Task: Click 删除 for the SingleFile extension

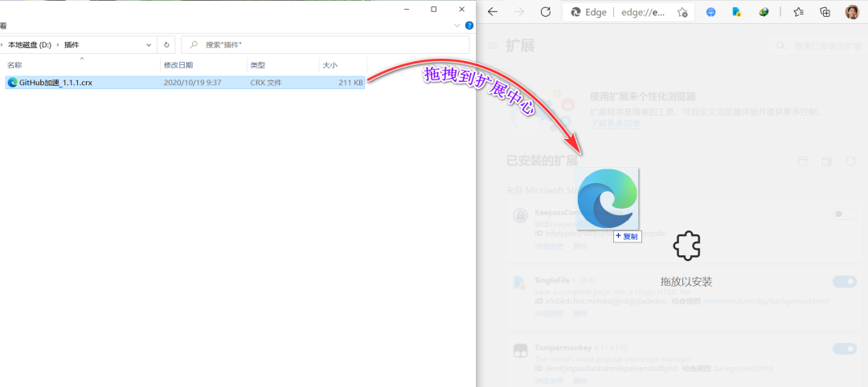Action: [580, 313]
